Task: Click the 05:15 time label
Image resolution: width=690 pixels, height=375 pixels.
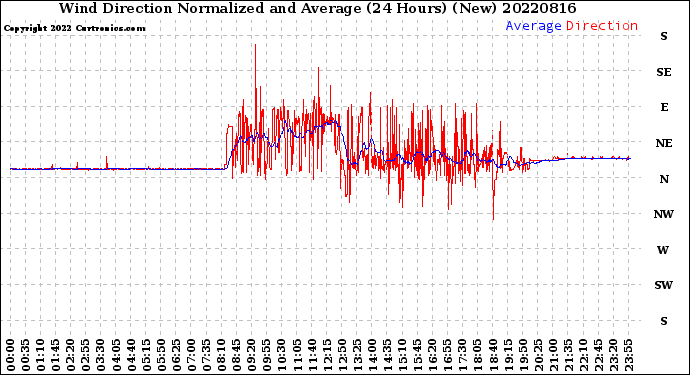Action: tap(146, 355)
